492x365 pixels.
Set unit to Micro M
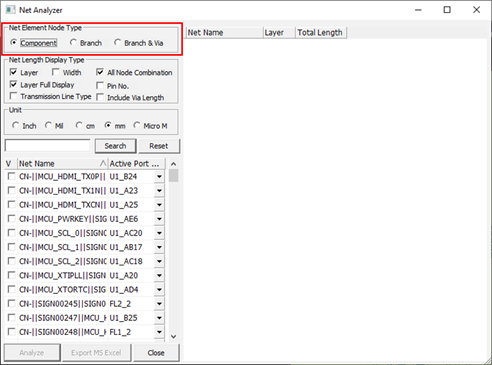pos(137,125)
